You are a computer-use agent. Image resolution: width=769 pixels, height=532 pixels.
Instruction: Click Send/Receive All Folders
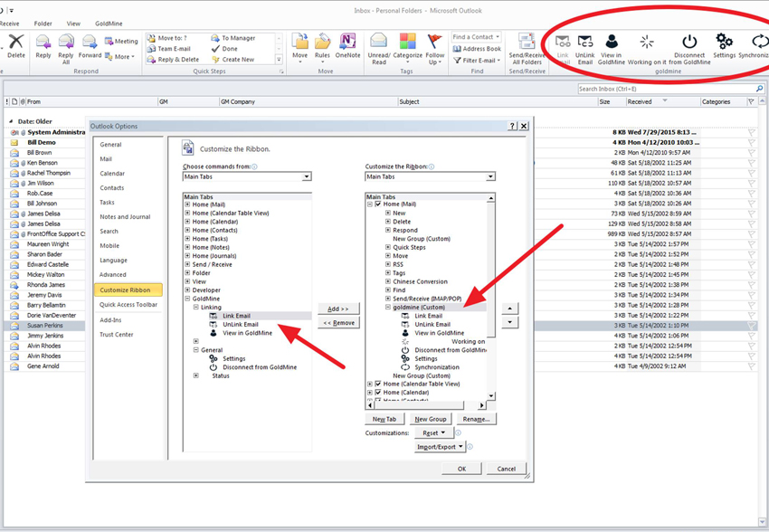[x=527, y=49]
